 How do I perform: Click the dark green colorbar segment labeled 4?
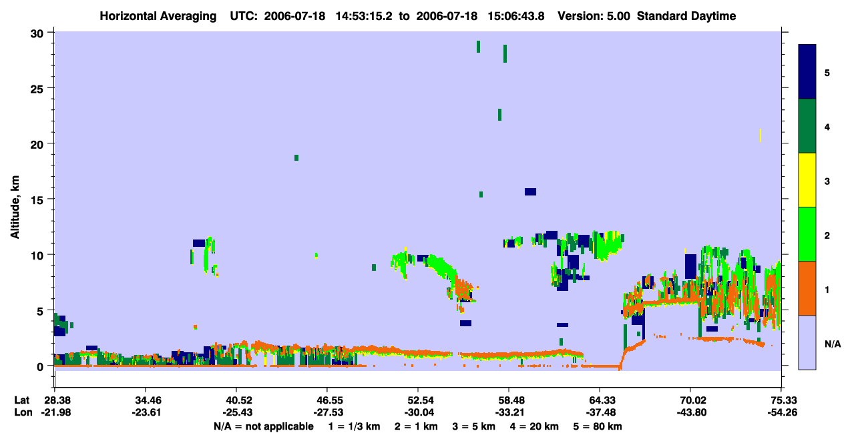(x=807, y=126)
